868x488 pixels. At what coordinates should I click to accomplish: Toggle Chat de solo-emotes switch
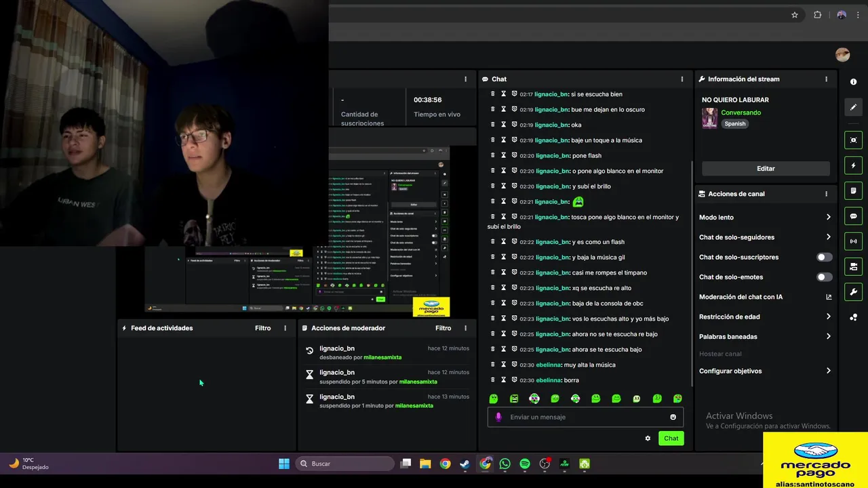[x=824, y=277]
